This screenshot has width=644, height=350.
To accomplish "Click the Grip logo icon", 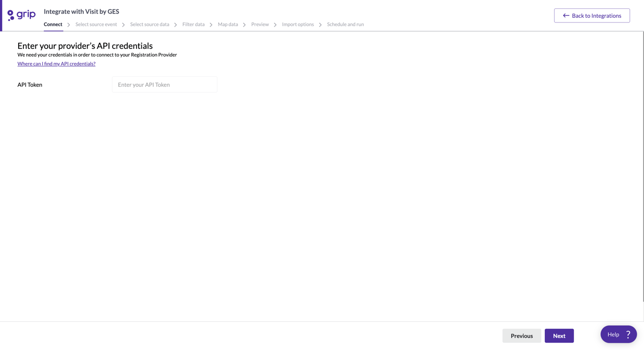I will pos(10,15).
